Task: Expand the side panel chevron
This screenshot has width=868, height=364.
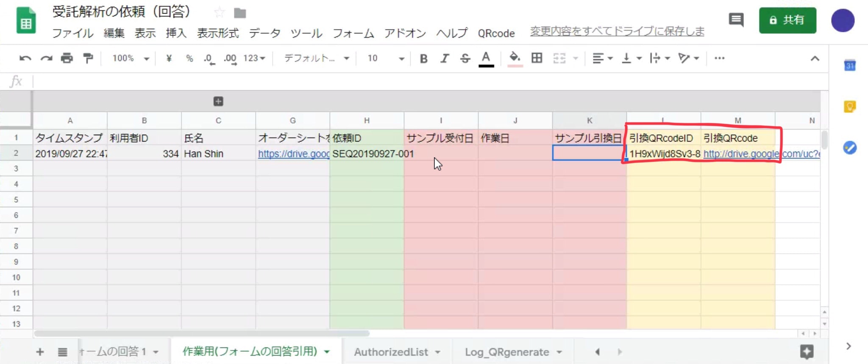Action: coord(849,346)
